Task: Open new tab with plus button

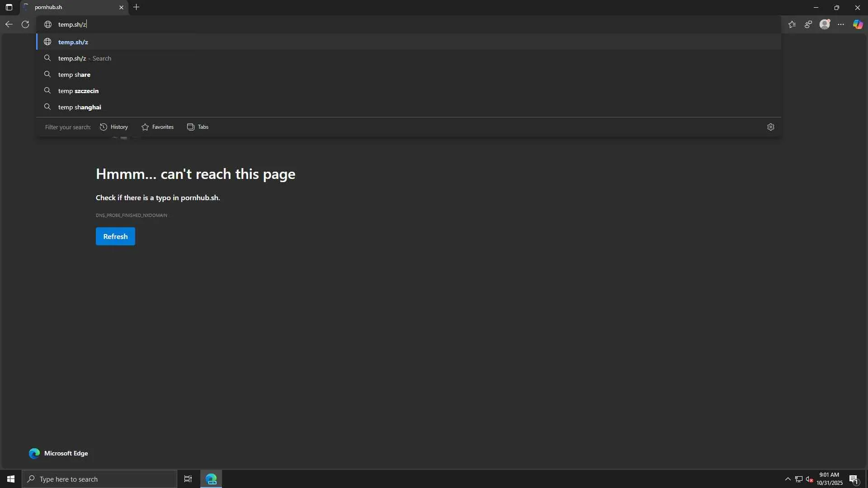Action: 136,7
